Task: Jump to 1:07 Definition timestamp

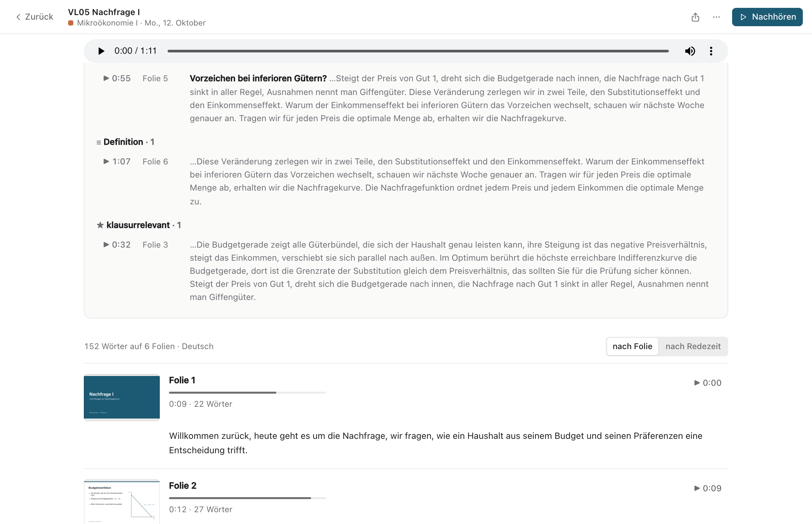Action: tap(117, 161)
